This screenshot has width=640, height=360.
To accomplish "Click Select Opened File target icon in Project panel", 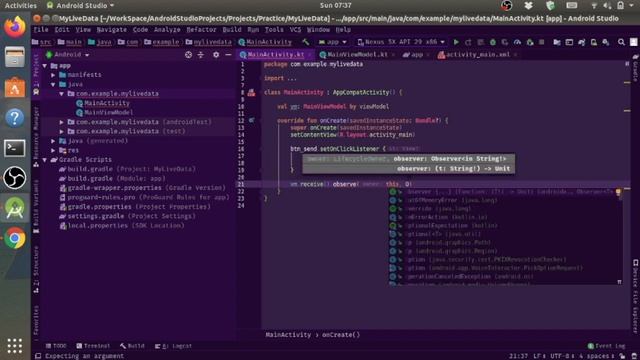I will (188, 54).
